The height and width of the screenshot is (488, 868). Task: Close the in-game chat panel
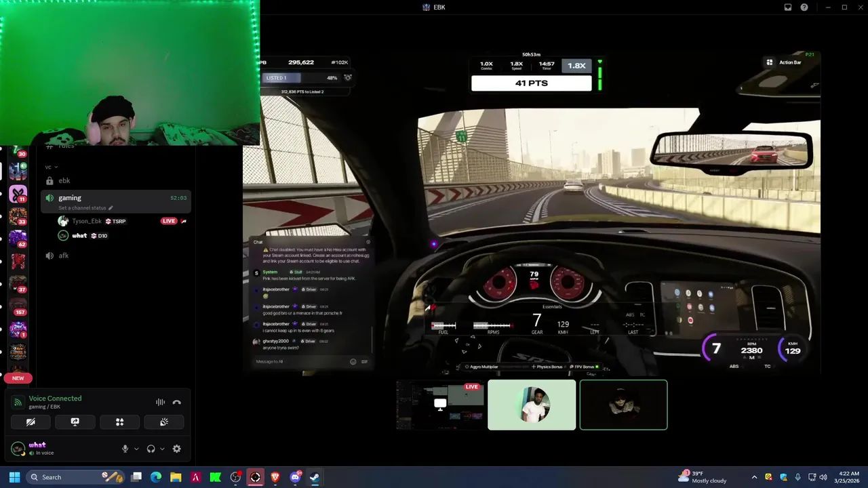(x=368, y=242)
